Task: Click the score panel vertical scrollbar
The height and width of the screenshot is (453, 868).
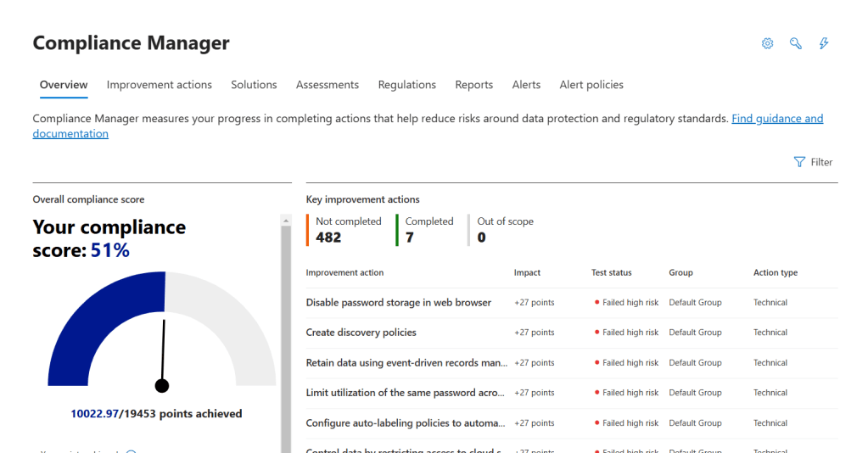Action: (x=286, y=339)
